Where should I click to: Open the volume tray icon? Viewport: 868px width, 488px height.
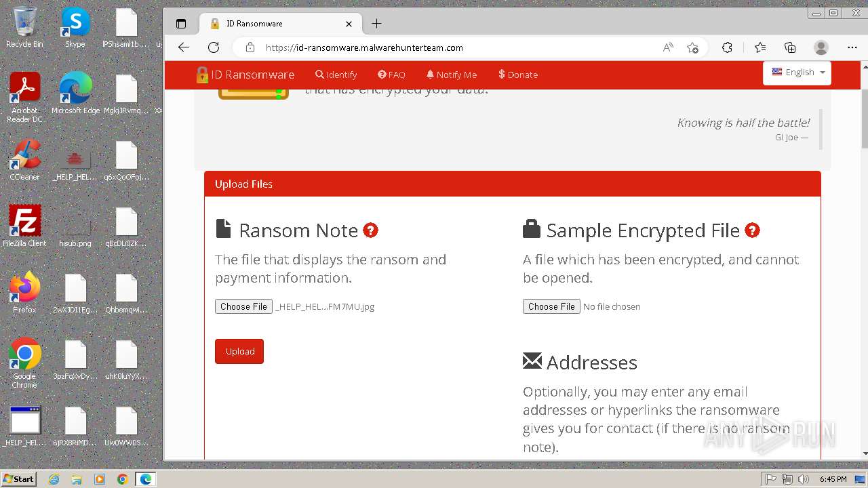pos(804,479)
